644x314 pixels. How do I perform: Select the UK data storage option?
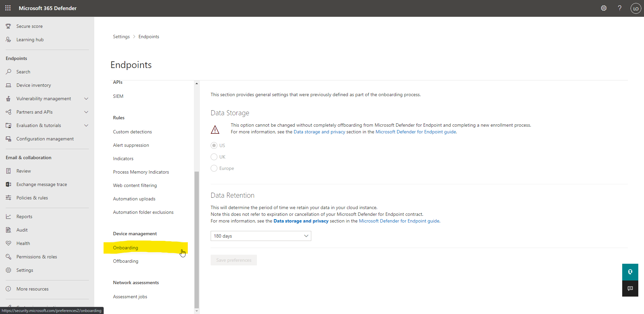pos(214,157)
